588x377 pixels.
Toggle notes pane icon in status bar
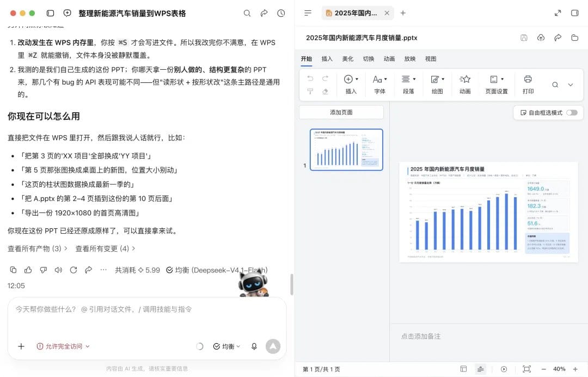point(480,369)
